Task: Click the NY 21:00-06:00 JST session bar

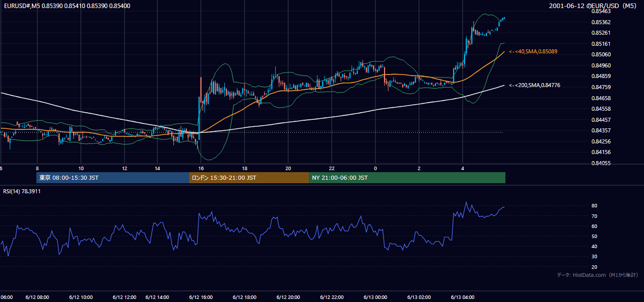Action: tap(407, 178)
